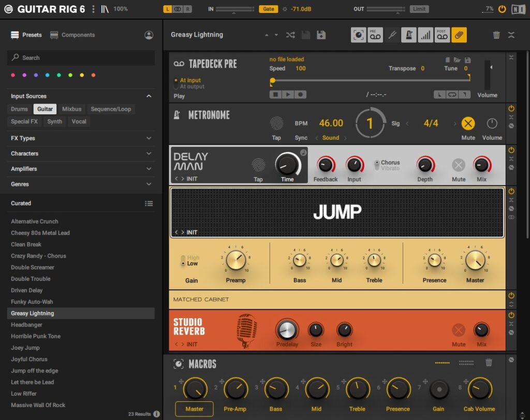Image resolution: width=530 pixels, height=420 pixels.
Task: Show the Tapedeck Post component icon
Action: point(442,35)
